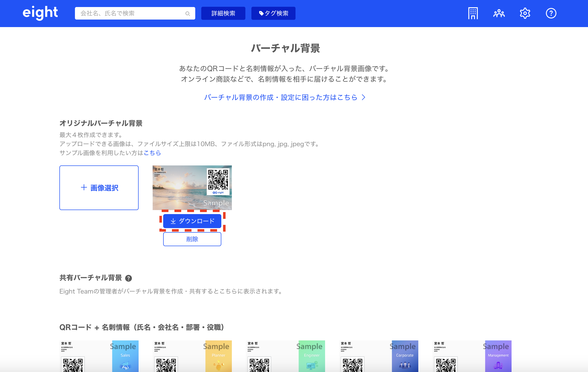Click the eight logo in header
The width and height of the screenshot is (588, 372).
40,13
